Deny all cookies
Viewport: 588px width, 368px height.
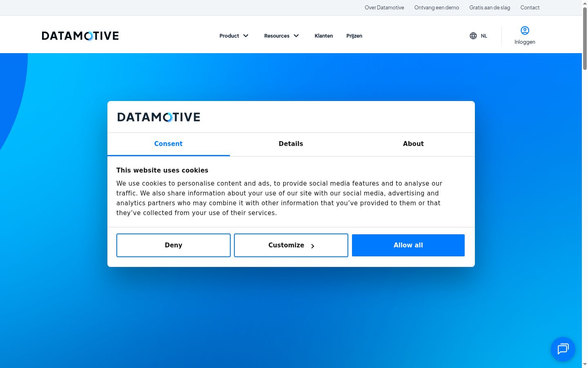tap(174, 245)
